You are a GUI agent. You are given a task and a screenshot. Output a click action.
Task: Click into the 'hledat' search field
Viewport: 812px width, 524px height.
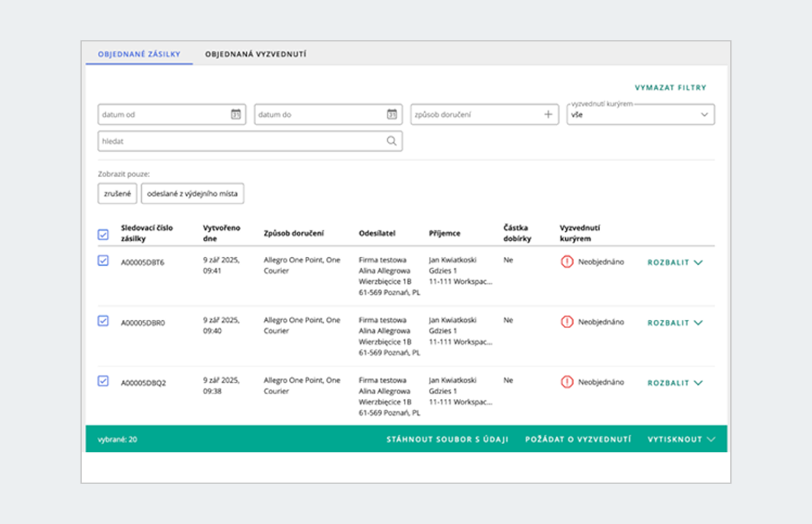(x=240, y=141)
